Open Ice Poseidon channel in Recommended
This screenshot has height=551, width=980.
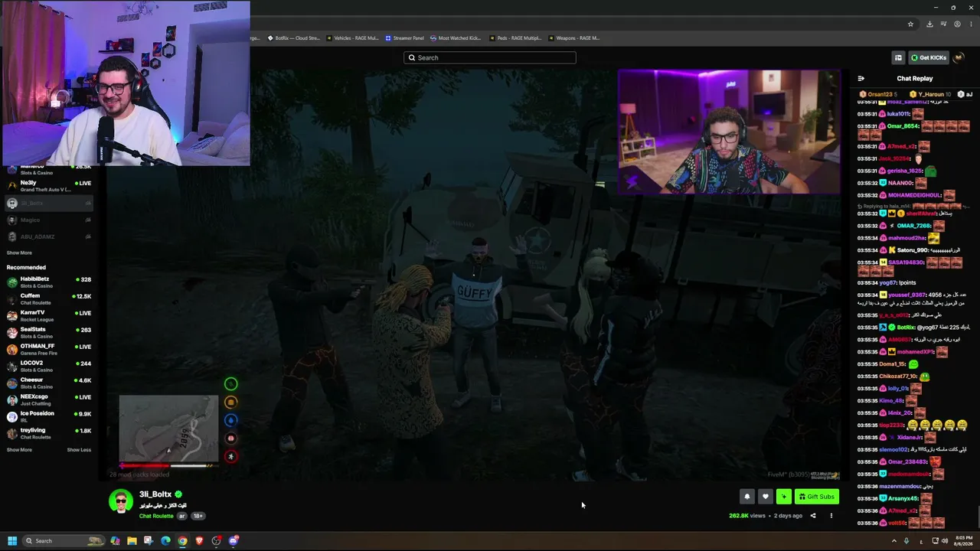[x=49, y=416]
